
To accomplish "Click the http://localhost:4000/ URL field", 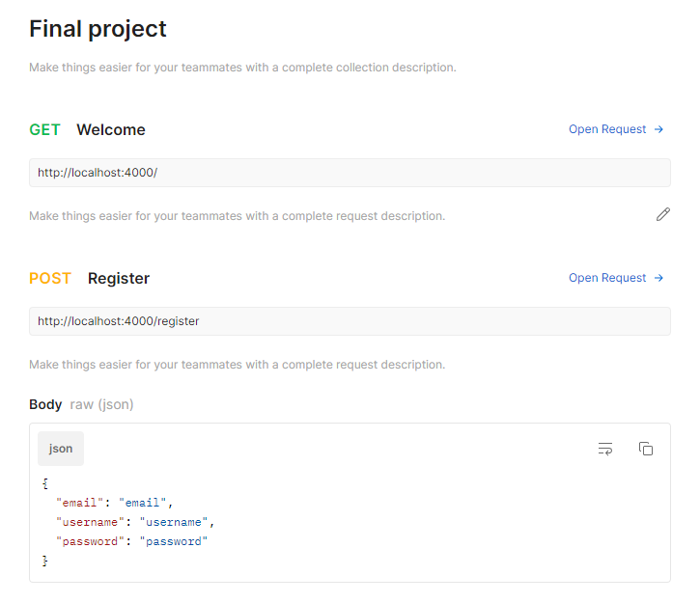I will [350, 173].
